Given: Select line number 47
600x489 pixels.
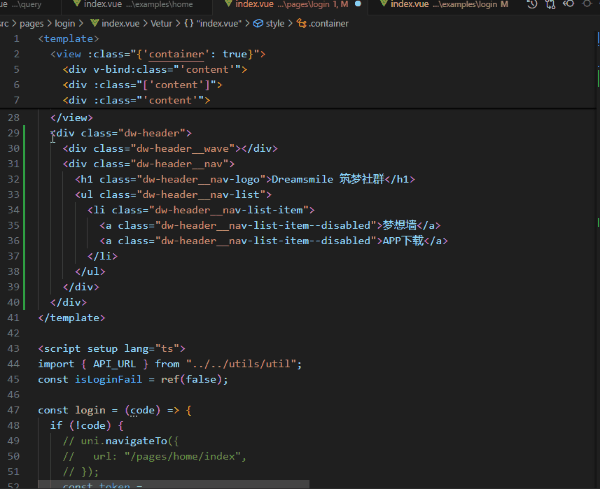Looking at the screenshot, I should tap(13, 410).
